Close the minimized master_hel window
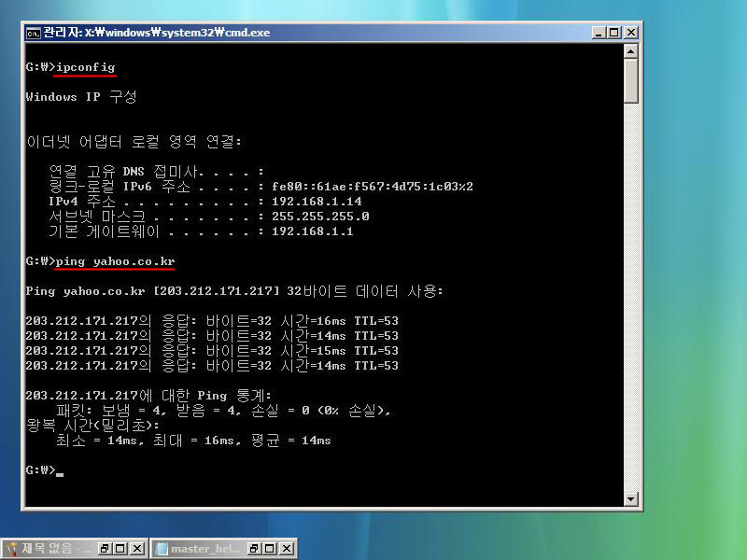This screenshot has width=747, height=560. [287, 549]
